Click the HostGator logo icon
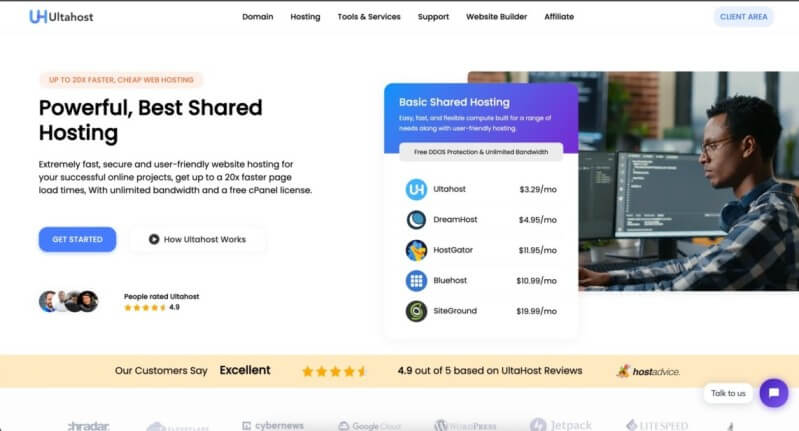 (416, 250)
